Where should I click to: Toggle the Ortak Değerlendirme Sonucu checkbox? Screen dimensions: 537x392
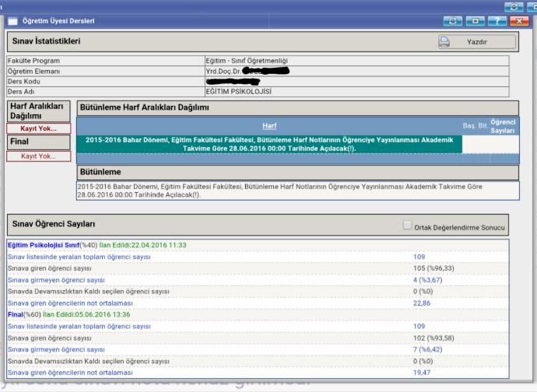coord(407,225)
